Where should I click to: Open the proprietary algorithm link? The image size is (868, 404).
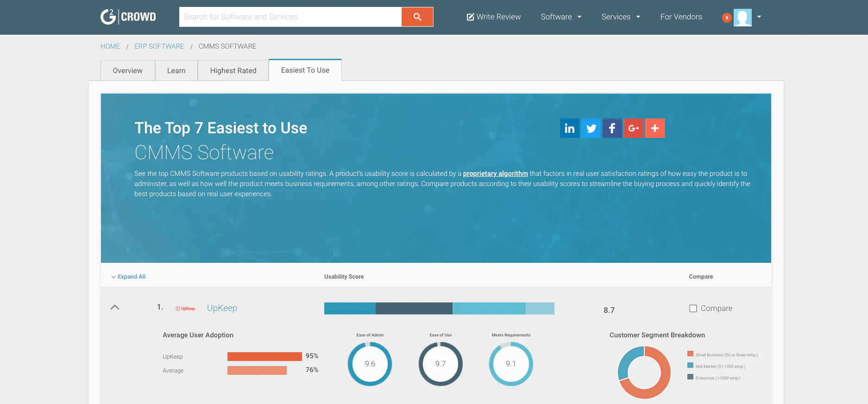pyautogui.click(x=496, y=174)
